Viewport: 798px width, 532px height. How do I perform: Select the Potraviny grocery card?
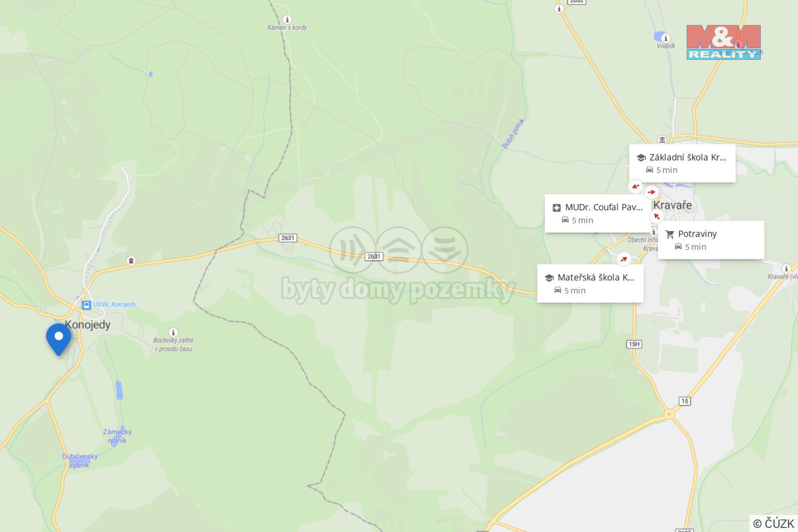coord(711,240)
